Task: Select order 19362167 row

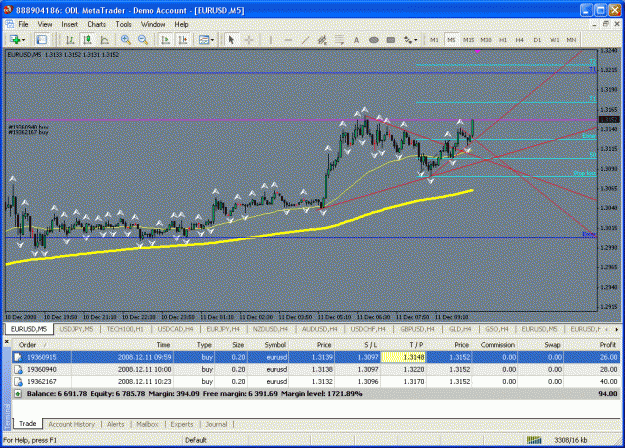Action: coord(316,381)
